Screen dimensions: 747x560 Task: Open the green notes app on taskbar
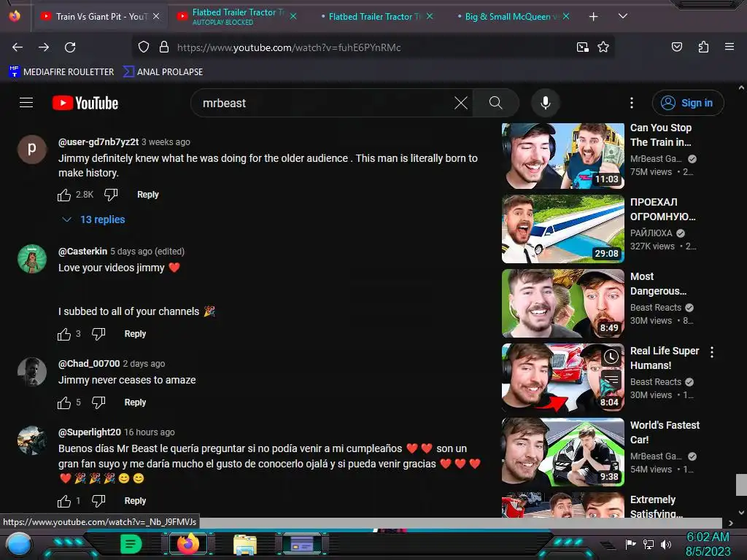pyautogui.click(x=131, y=544)
